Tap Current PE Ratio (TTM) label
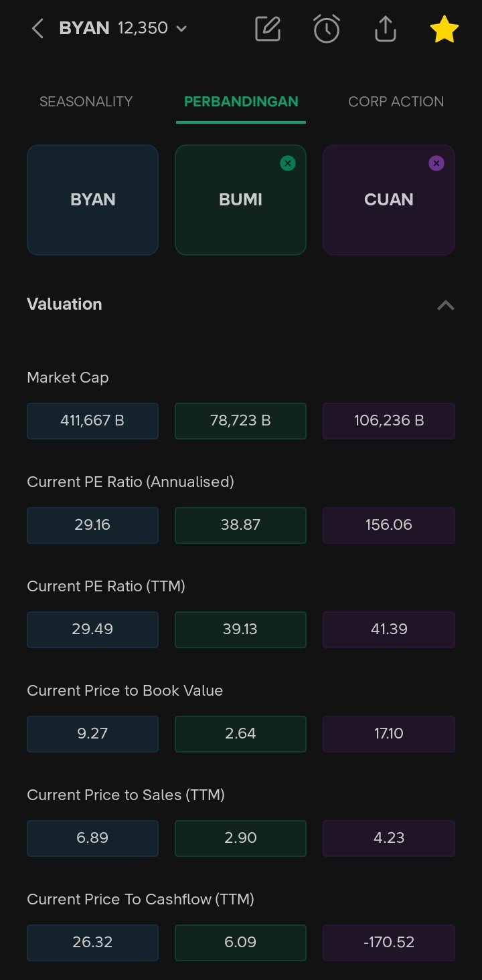Image resolution: width=482 pixels, height=980 pixels. (x=106, y=587)
